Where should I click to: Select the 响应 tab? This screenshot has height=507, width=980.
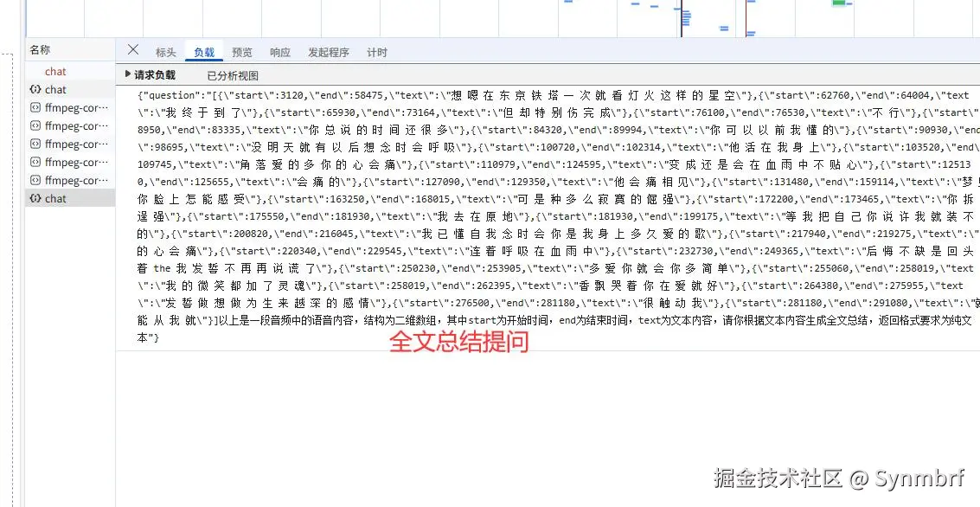click(280, 51)
